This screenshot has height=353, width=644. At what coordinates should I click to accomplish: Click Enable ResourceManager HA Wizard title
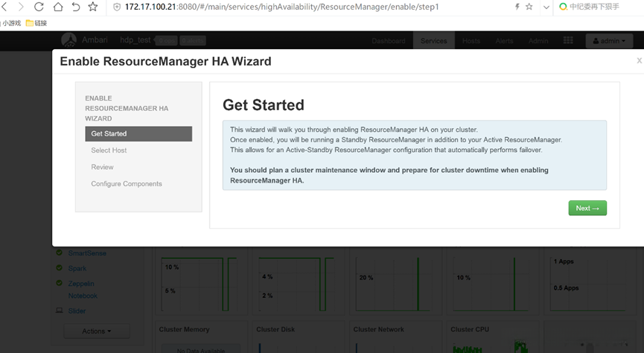[165, 61]
